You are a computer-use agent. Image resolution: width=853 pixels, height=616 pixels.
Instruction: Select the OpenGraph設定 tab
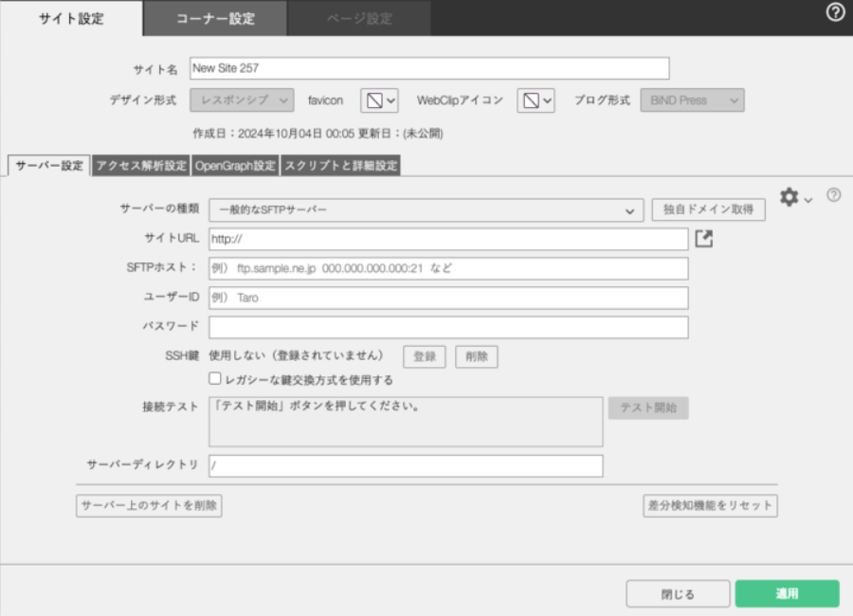(x=235, y=166)
